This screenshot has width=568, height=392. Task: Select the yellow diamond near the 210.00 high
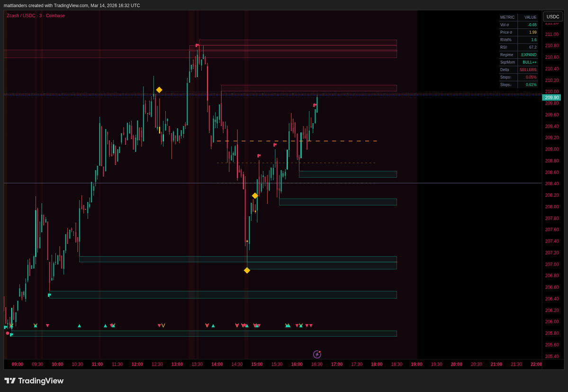click(x=159, y=90)
